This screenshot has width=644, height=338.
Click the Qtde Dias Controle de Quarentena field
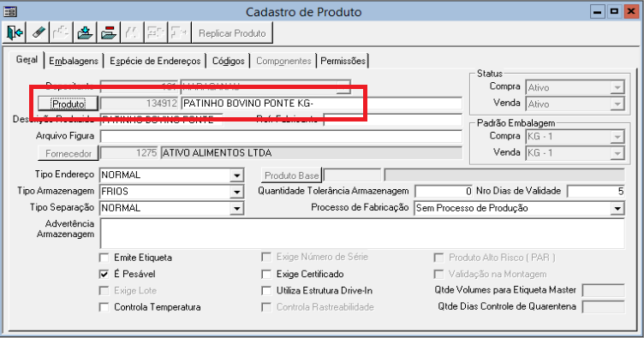604,307
